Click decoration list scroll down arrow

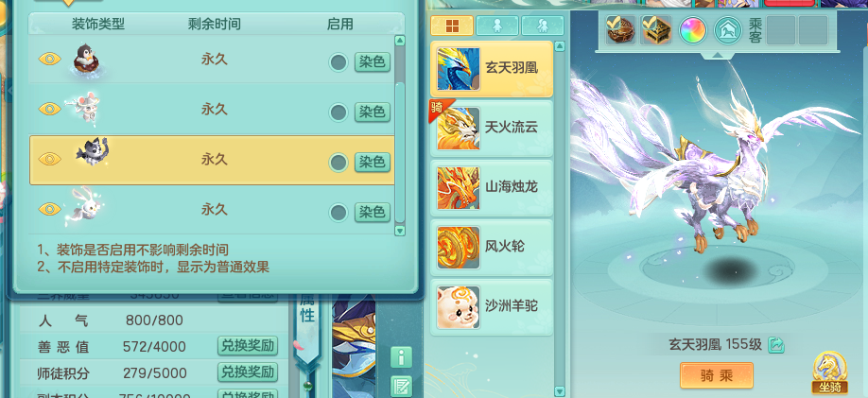400,231
